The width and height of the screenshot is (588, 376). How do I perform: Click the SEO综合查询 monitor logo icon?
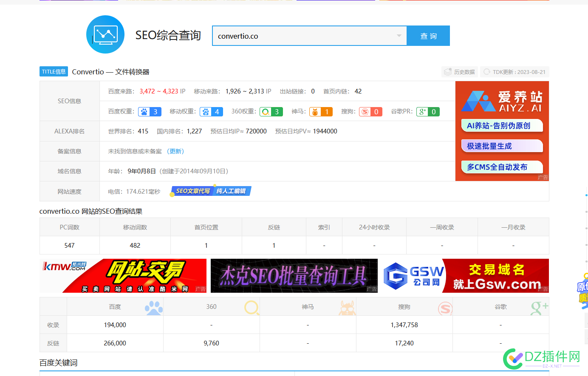tap(105, 34)
